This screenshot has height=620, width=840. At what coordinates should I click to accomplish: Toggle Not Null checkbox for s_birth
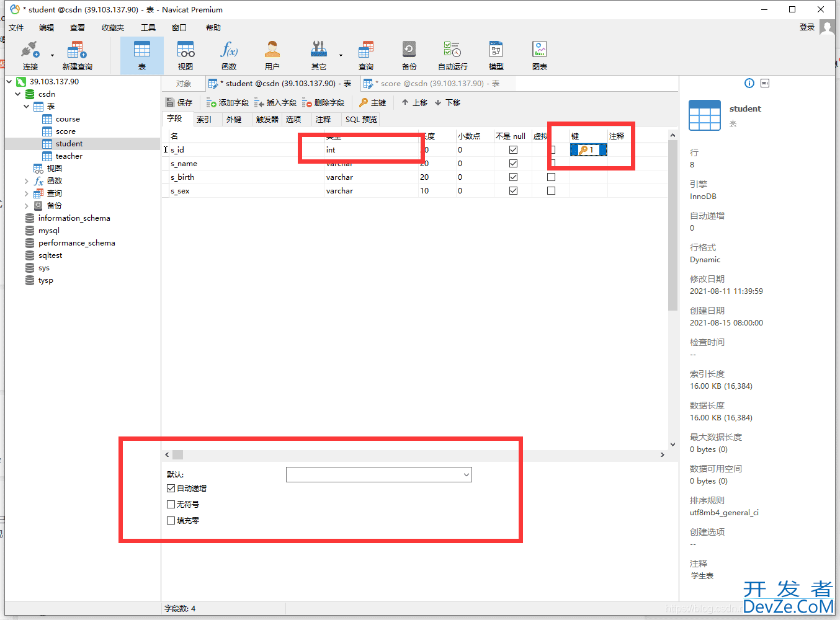(513, 177)
